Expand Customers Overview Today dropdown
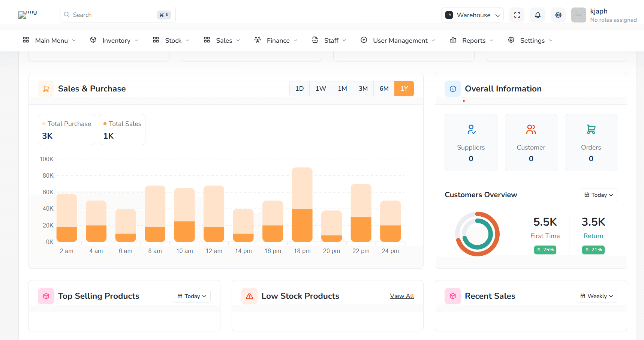This screenshot has height=340, width=644. 598,195
